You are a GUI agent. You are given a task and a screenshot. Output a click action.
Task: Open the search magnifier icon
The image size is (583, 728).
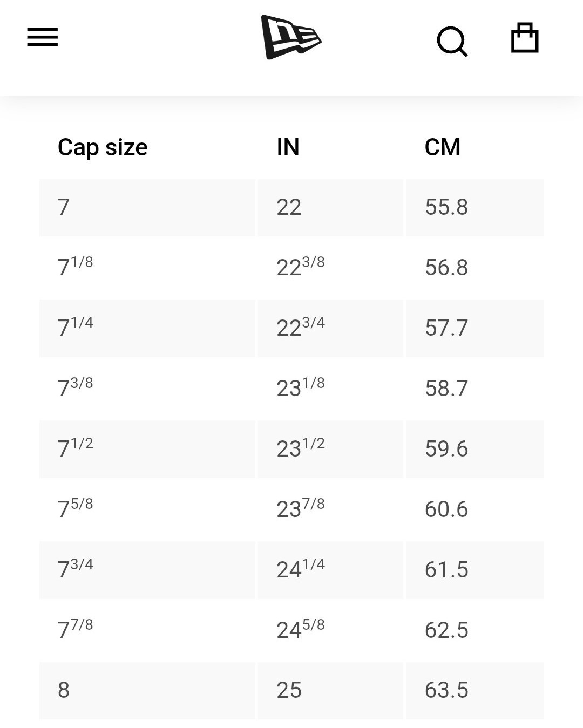[x=452, y=41]
